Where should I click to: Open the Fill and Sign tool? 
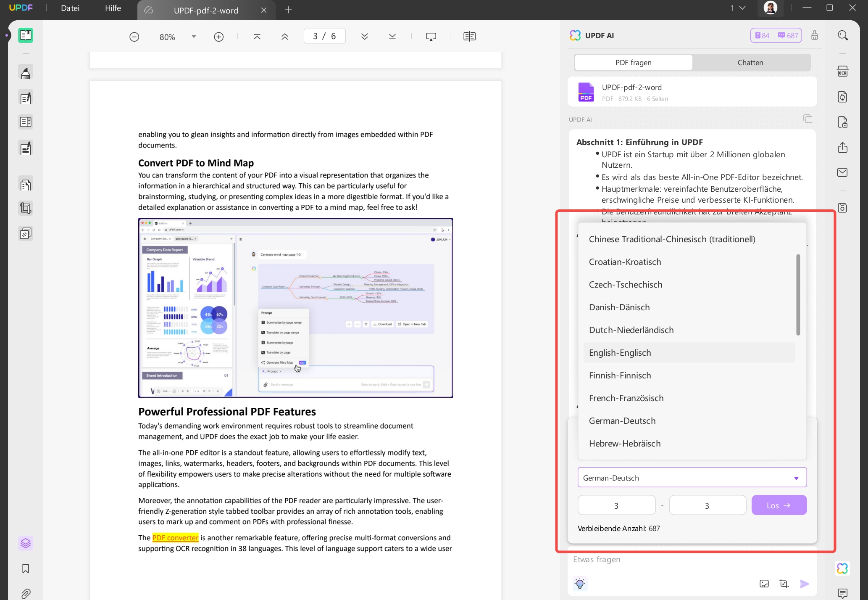[26, 148]
